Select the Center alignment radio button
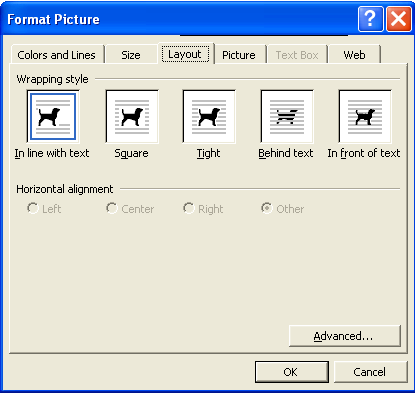The height and width of the screenshot is (393, 415). click(x=112, y=208)
